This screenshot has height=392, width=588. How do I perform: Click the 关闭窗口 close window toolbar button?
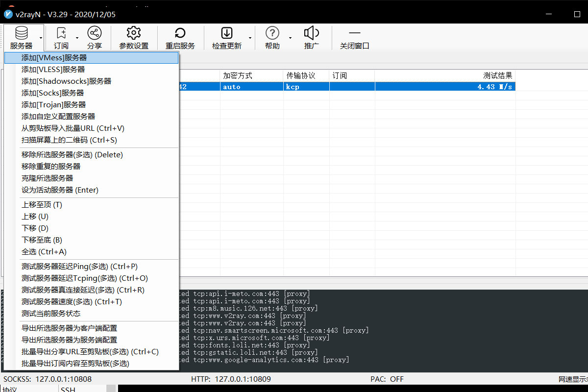coord(355,37)
